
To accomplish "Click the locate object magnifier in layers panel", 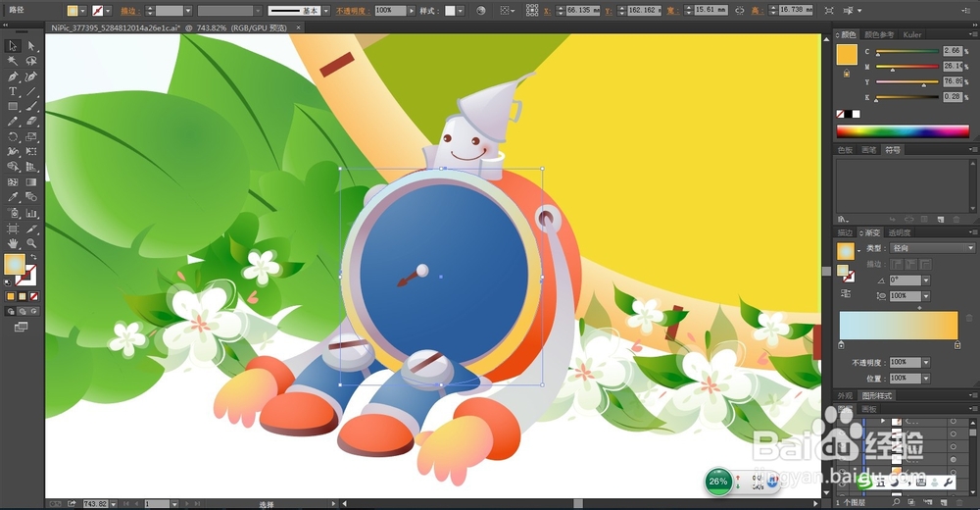I will (x=897, y=502).
